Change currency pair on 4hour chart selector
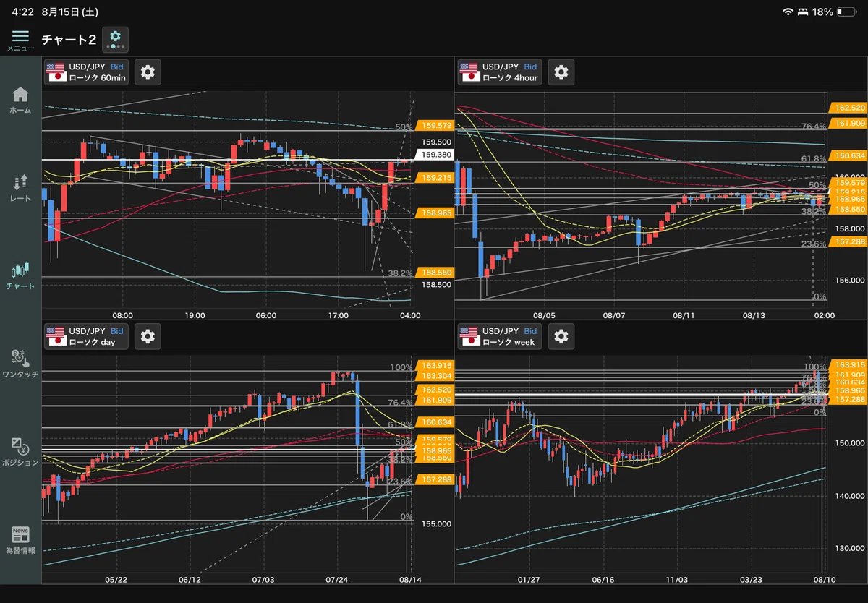This screenshot has height=603, width=868. [x=500, y=72]
